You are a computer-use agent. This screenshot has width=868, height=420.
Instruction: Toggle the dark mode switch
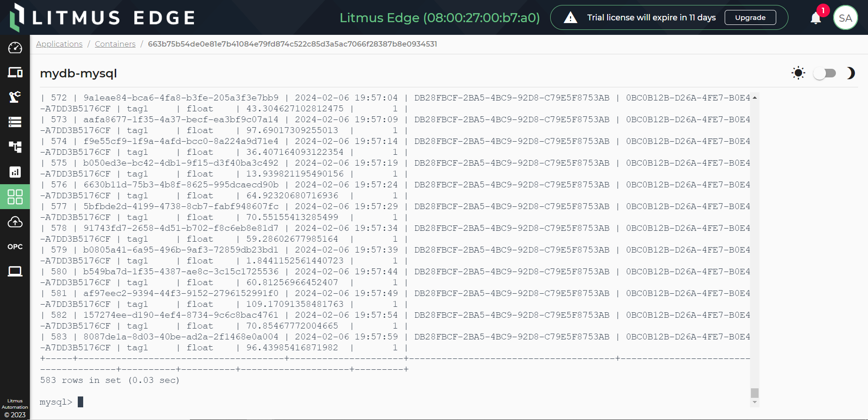[825, 73]
